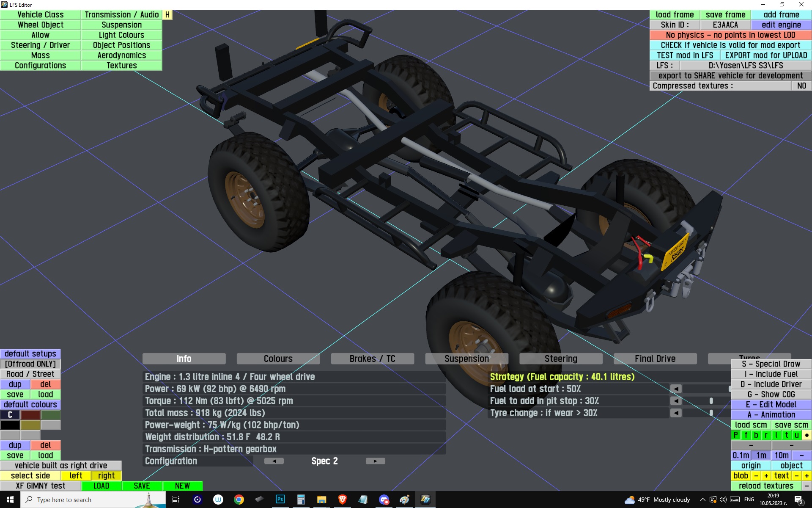Viewport: 812px width, 508px height.
Task: Open Photoshop from the taskbar
Action: (x=280, y=500)
